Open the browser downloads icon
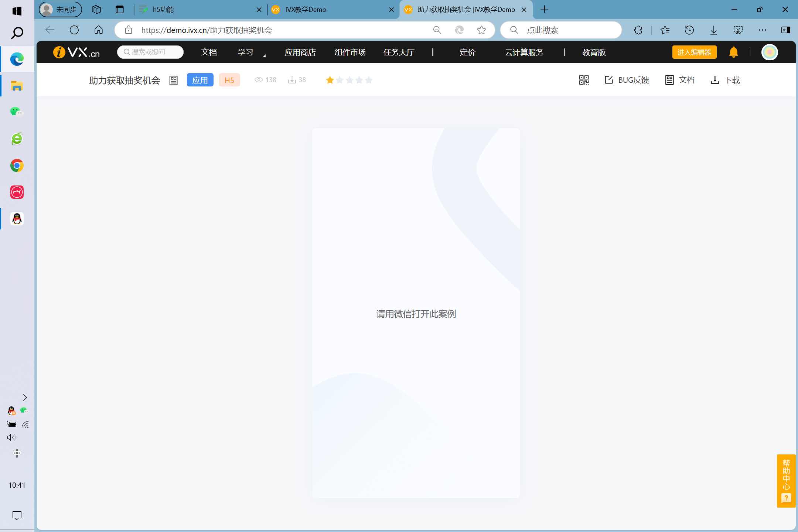Viewport: 798px width, 532px height. point(714,30)
